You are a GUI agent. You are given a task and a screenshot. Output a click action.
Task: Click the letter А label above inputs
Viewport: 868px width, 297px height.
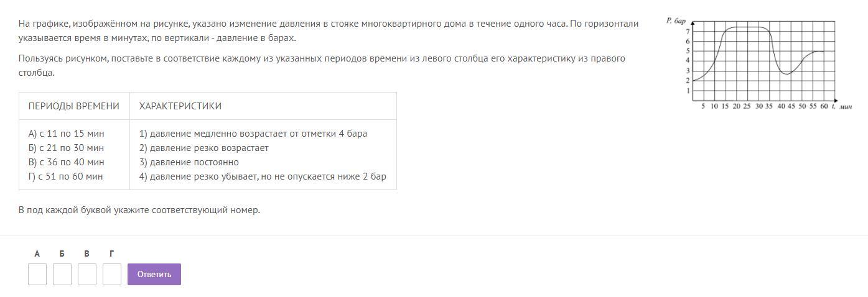[x=37, y=254]
